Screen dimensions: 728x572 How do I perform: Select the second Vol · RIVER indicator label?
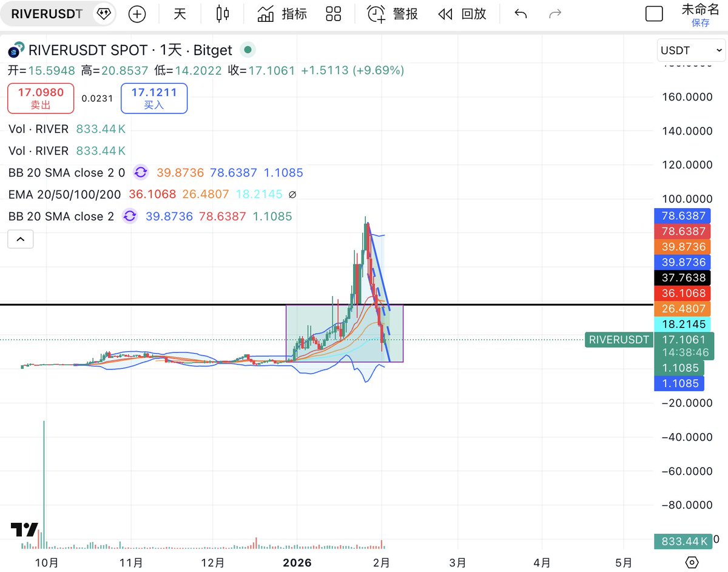point(39,150)
